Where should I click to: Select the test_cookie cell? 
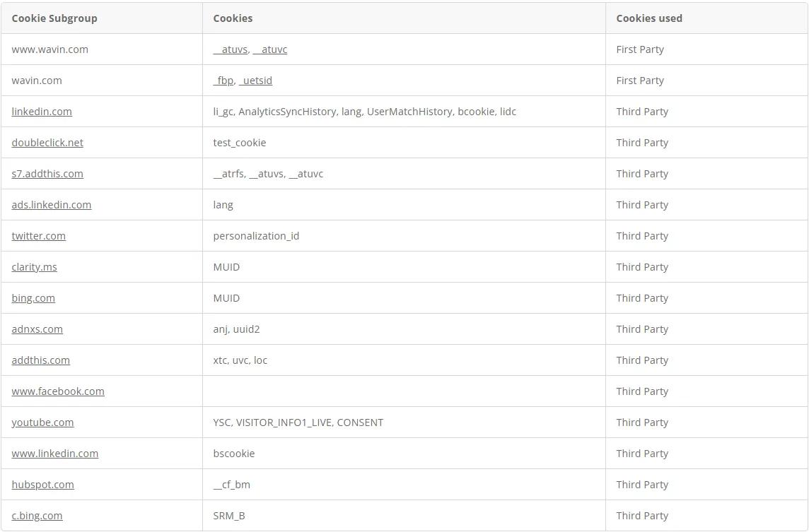coord(404,142)
